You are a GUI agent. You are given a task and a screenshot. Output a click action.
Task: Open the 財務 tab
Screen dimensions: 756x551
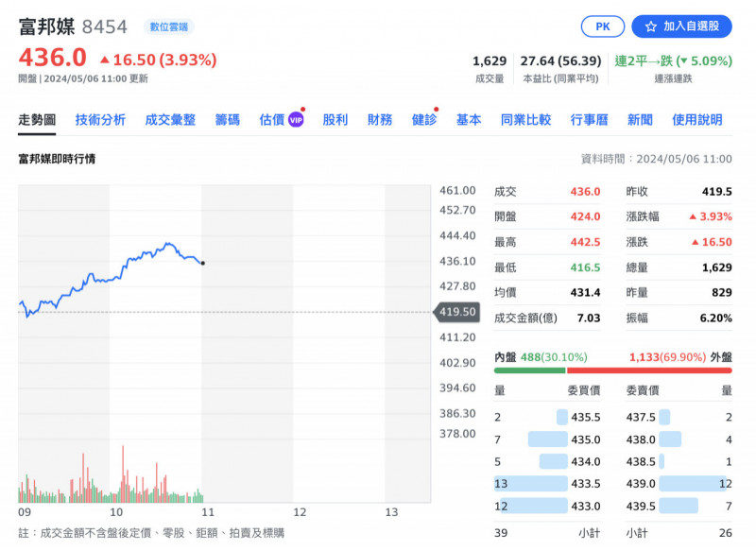(x=380, y=119)
